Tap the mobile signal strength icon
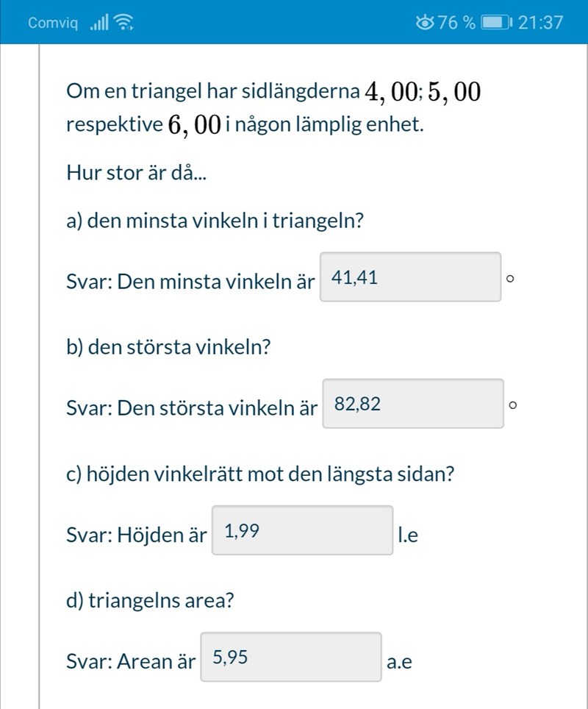 (98, 24)
